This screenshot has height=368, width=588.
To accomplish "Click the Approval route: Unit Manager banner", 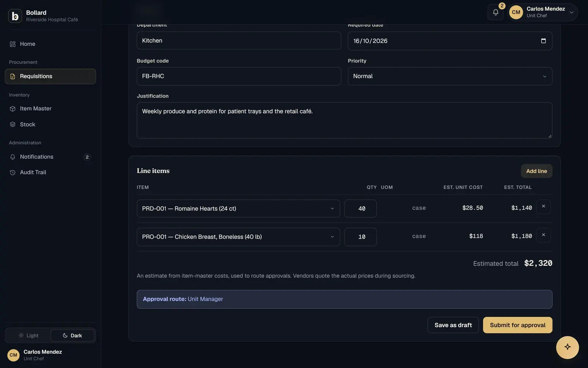I will (344, 299).
